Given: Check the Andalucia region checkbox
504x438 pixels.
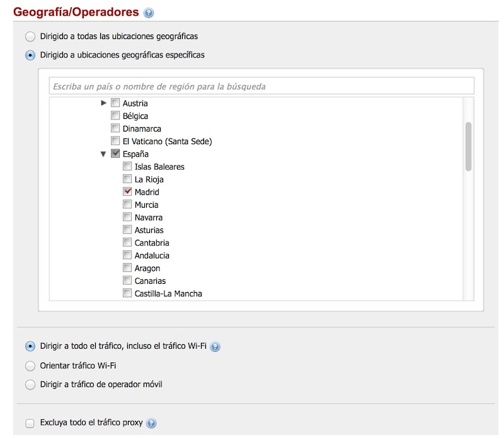Looking at the screenshot, I should tap(127, 255).
